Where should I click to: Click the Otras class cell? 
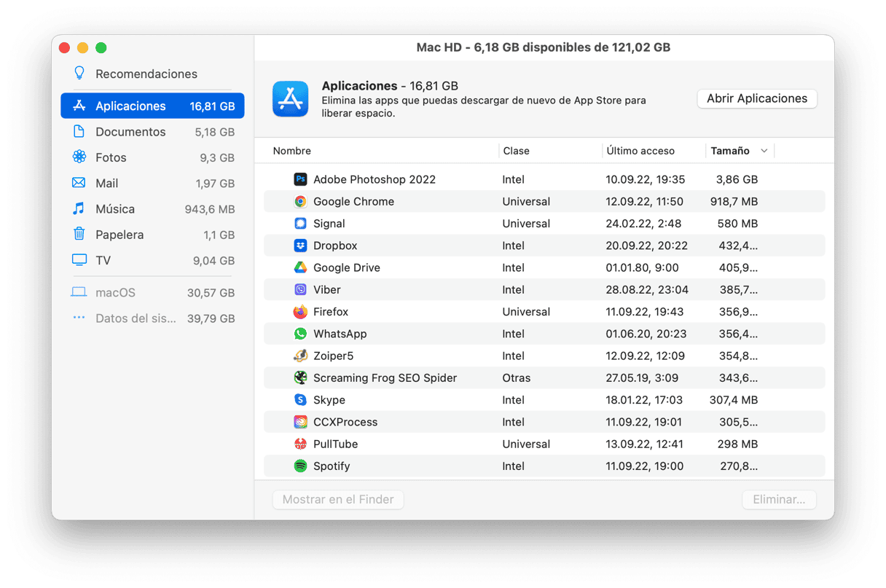click(x=517, y=378)
